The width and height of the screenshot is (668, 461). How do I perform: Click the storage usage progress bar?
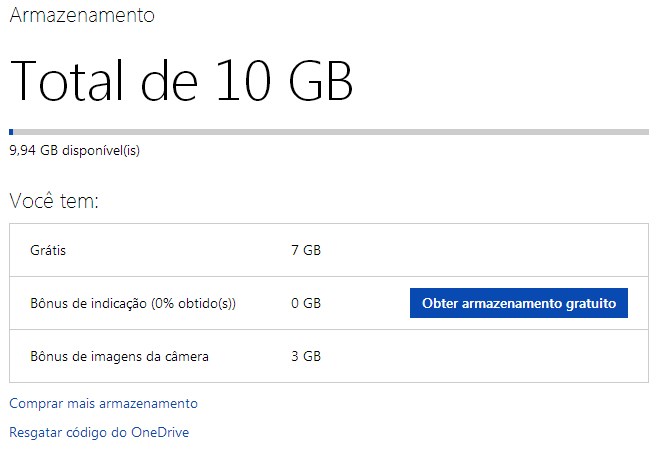329,132
